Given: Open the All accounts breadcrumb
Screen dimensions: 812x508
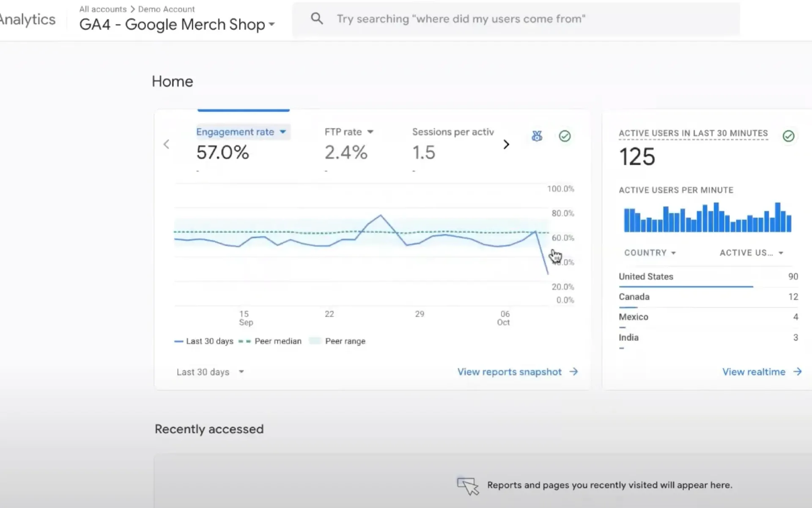Looking at the screenshot, I should (103, 9).
